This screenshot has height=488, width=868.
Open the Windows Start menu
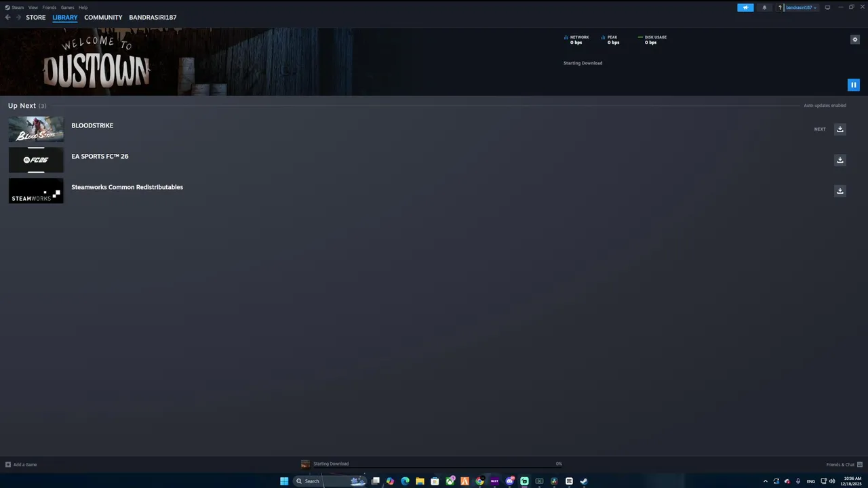284,481
